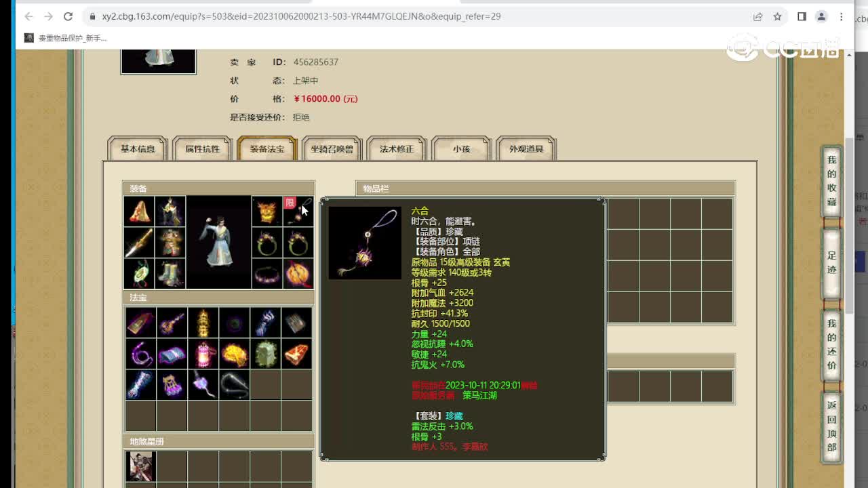This screenshot has height=488, width=868.
Task: Select the silver curved whisk treasure icon
Action: (x=234, y=385)
